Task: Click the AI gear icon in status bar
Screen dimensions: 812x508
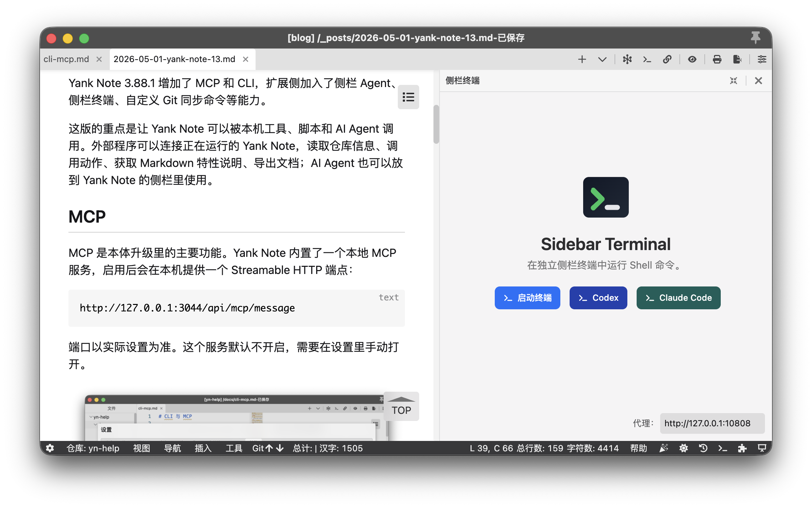Action: tap(683, 448)
